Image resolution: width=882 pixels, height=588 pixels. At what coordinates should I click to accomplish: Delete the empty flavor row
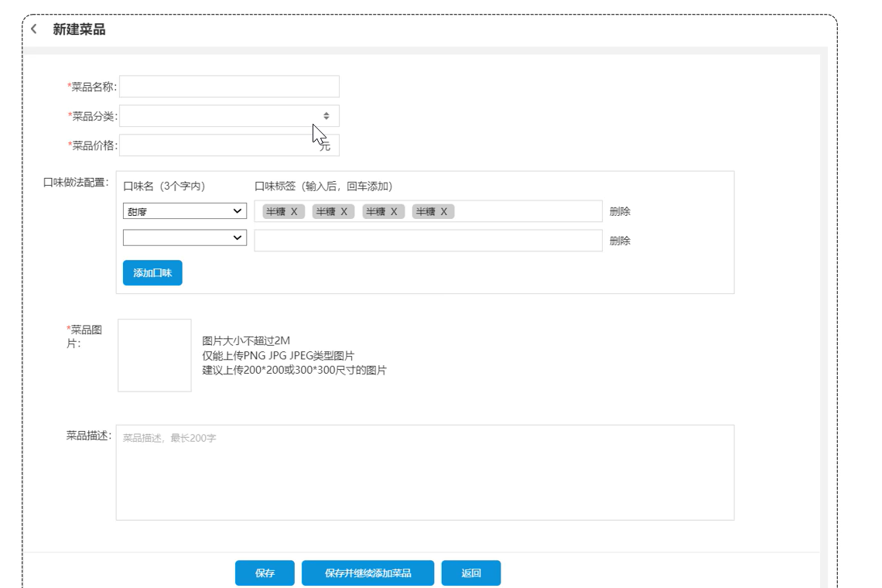click(x=620, y=241)
